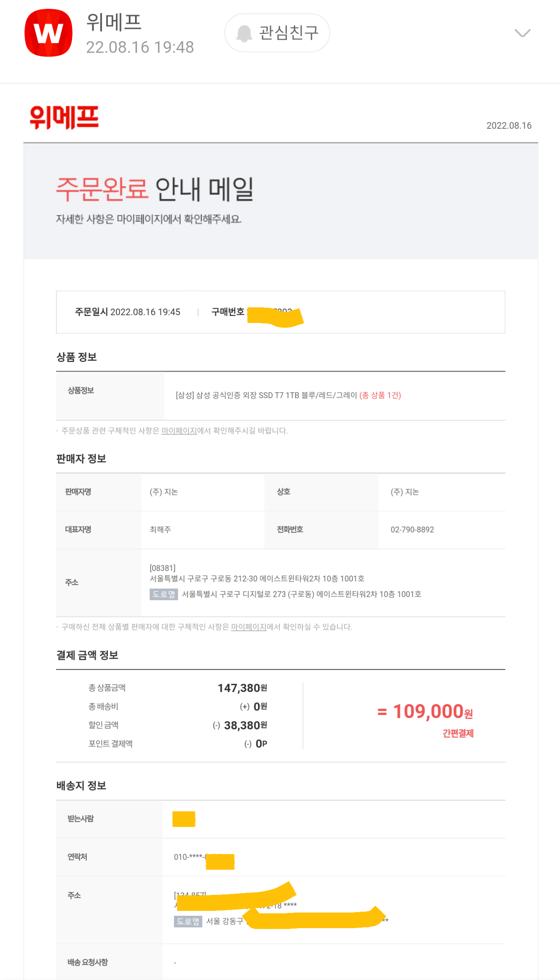Click the red 총 상품 1건 text

click(380, 395)
